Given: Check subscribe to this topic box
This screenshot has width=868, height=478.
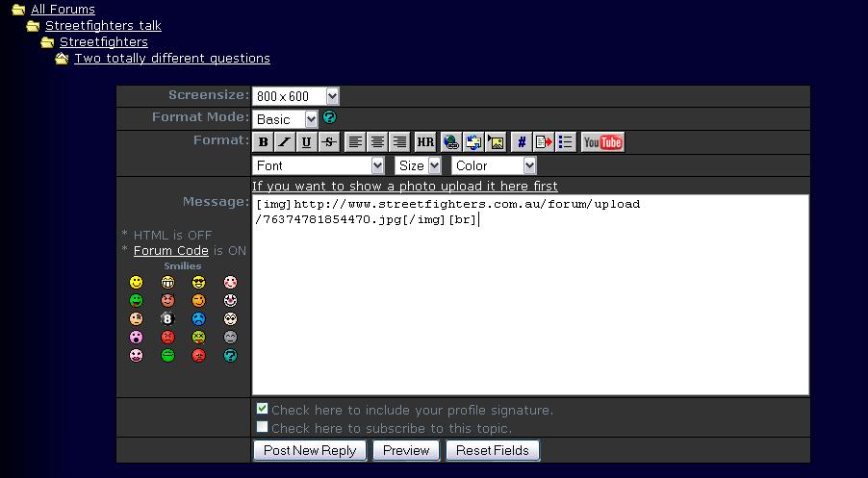Looking at the screenshot, I should (262, 427).
